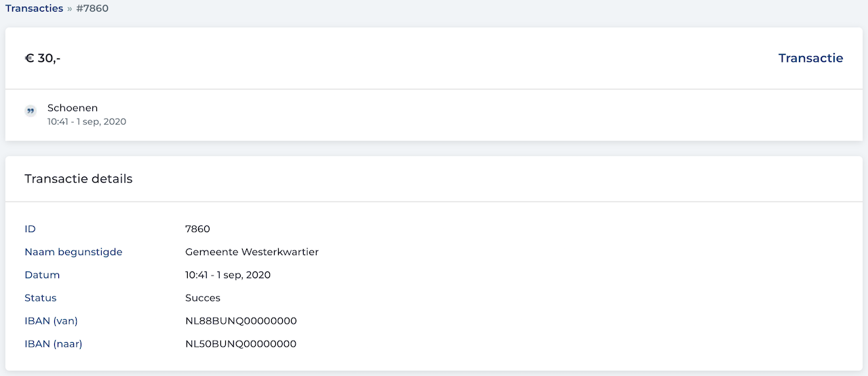Screen dimensions: 868x376
Task: Click the Datum field label
Action: coord(42,276)
